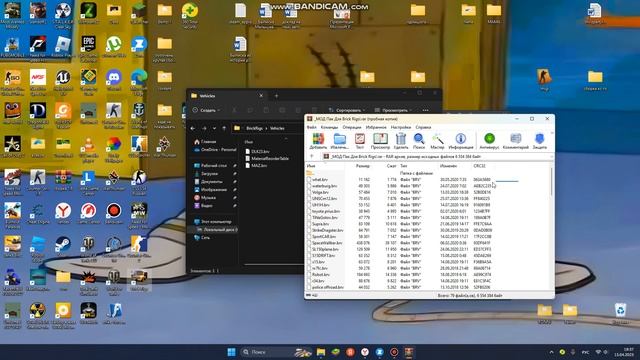Open the Файл menu in WinRAR
This screenshot has width=640, height=360.
pyautogui.click(x=311, y=127)
